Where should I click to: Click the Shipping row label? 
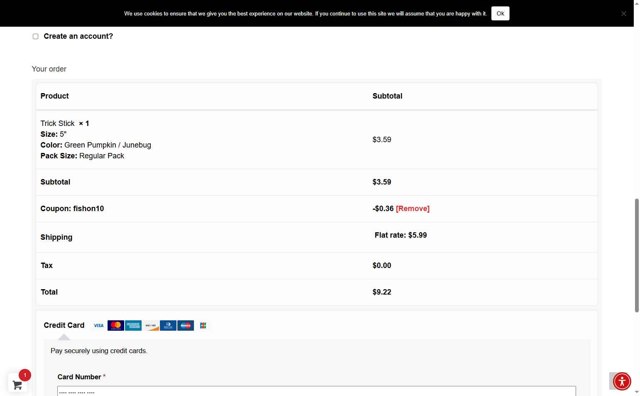click(56, 238)
